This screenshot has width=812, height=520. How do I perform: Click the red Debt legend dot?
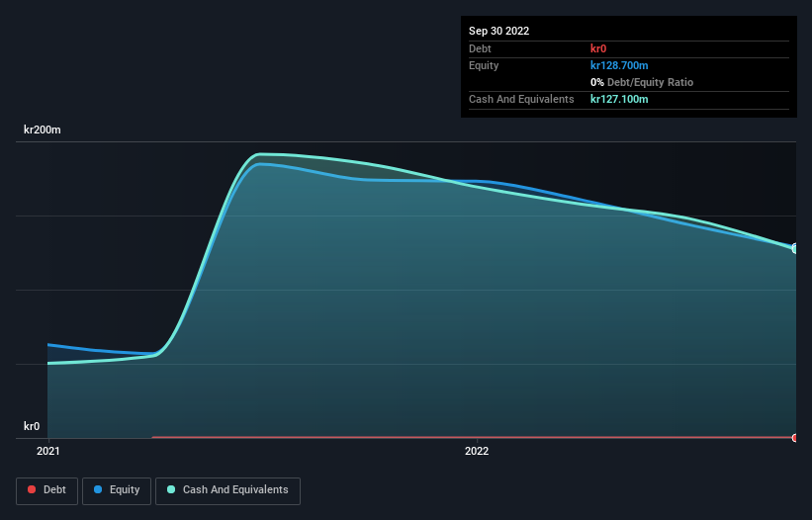click(x=32, y=489)
